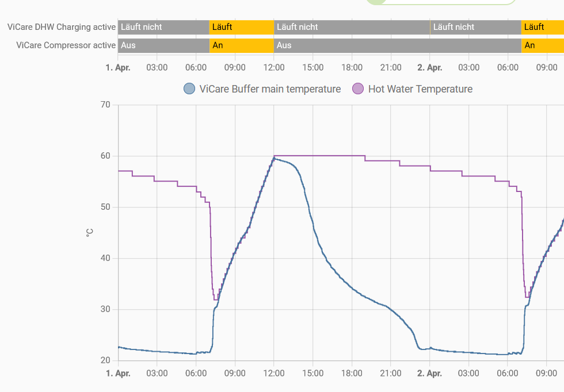This screenshot has height=392, width=564.
Task: Click the blue ViCare Buffer legend circle
Action: pyautogui.click(x=189, y=89)
